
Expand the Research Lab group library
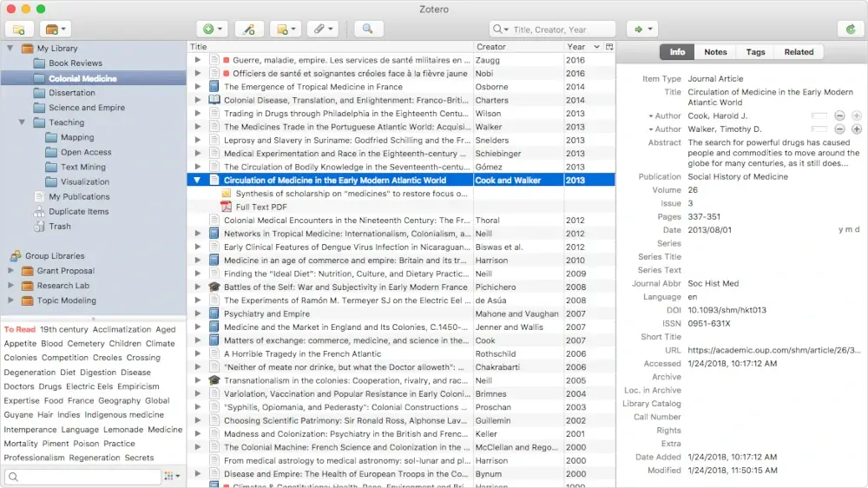pos(10,286)
